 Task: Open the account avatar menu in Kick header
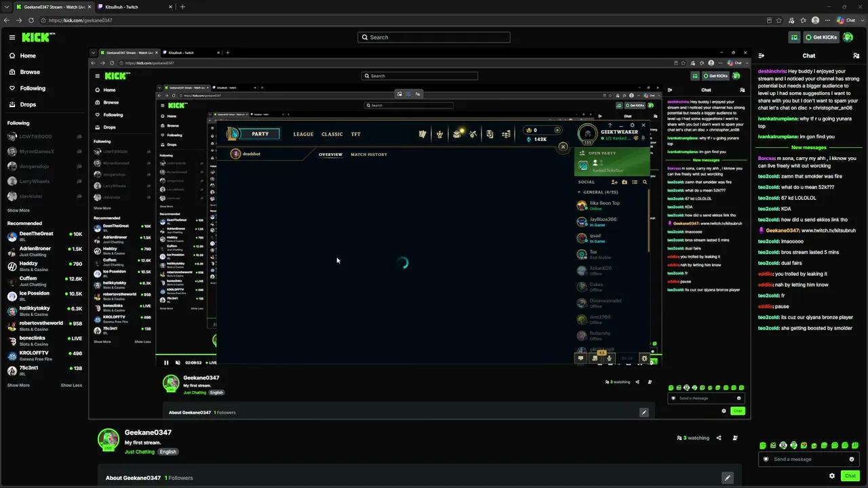click(x=848, y=37)
